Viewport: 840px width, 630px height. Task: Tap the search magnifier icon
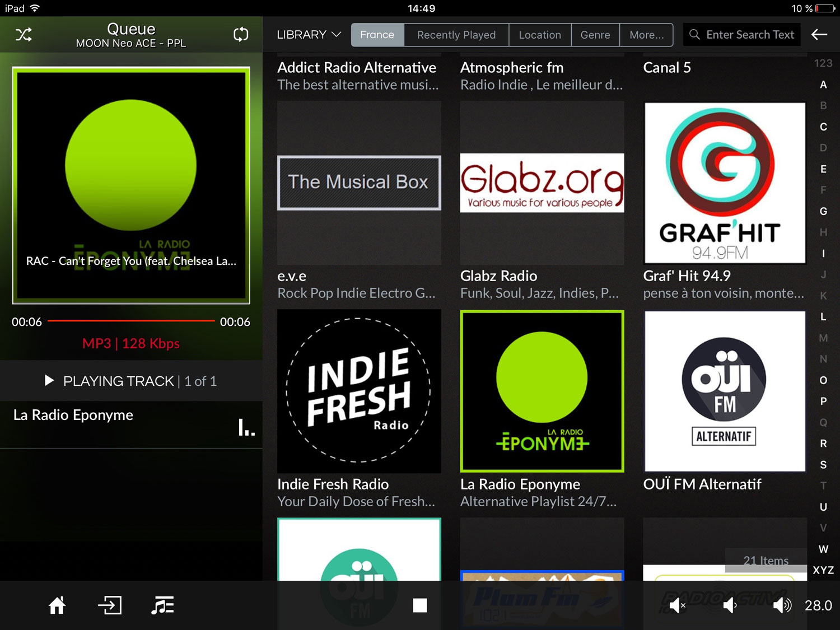[694, 35]
